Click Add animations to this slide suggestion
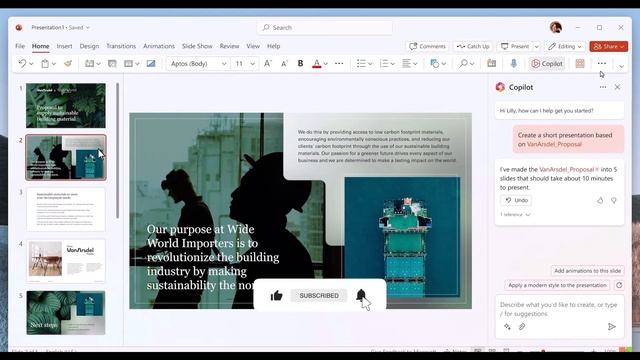640x360 pixels. pos(587,271)
